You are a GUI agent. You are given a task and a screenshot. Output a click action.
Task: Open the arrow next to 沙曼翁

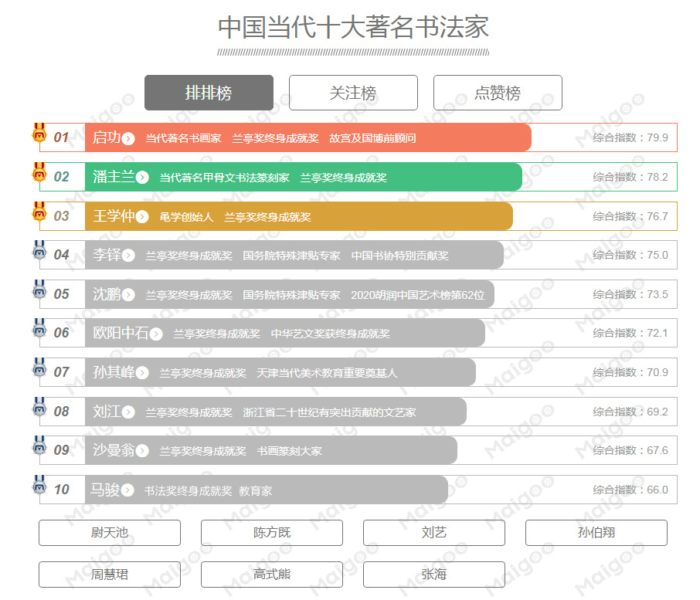[142, 451]
